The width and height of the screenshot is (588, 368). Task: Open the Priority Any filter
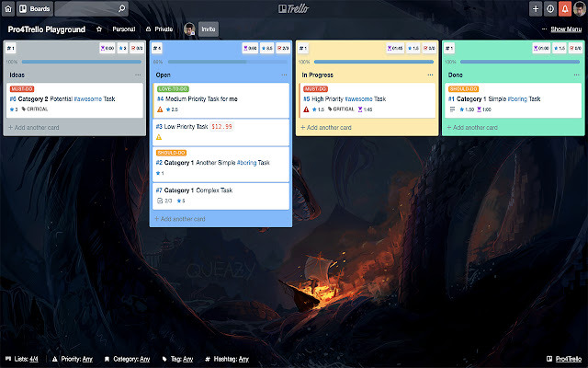pyautogui.click(x=73, y=359)
